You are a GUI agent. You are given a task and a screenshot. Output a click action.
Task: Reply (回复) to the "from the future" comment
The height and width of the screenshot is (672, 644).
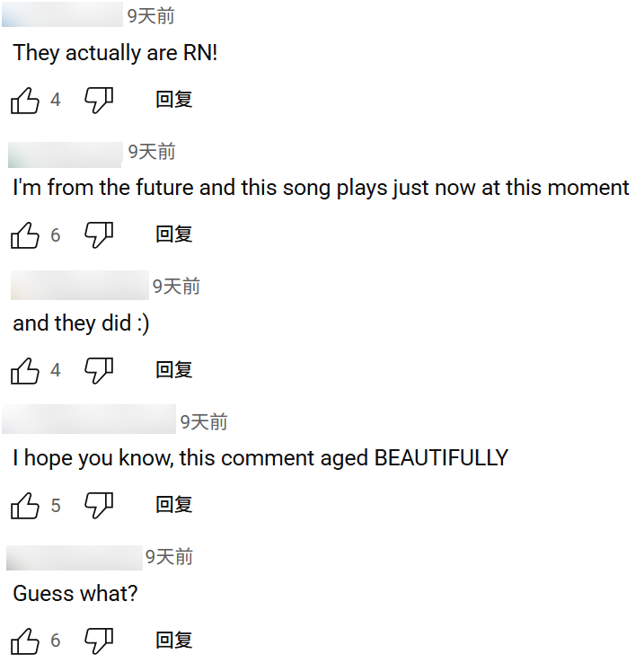click(174, 235)
